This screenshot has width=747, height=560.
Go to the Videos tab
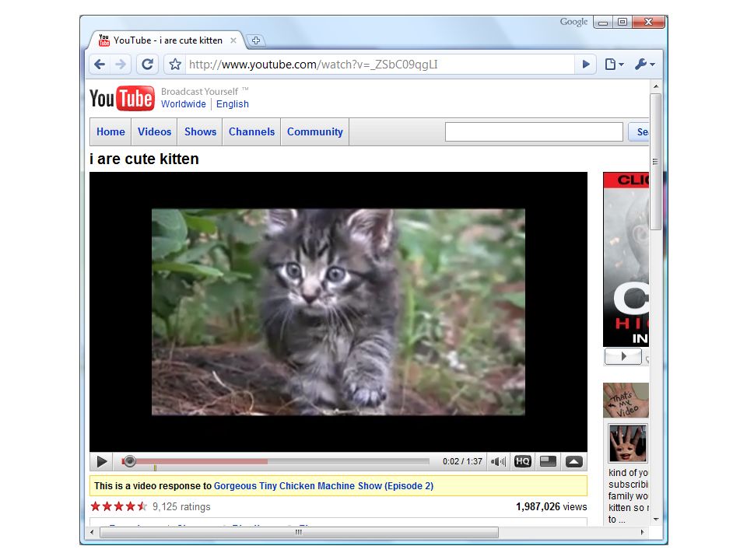point(154,132)
